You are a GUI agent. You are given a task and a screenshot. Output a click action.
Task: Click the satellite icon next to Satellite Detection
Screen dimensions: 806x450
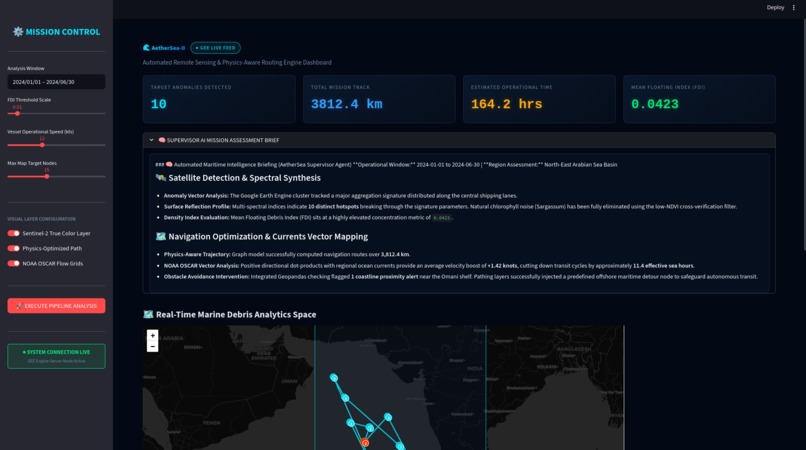pyautogui.click(x=160, y=178)
